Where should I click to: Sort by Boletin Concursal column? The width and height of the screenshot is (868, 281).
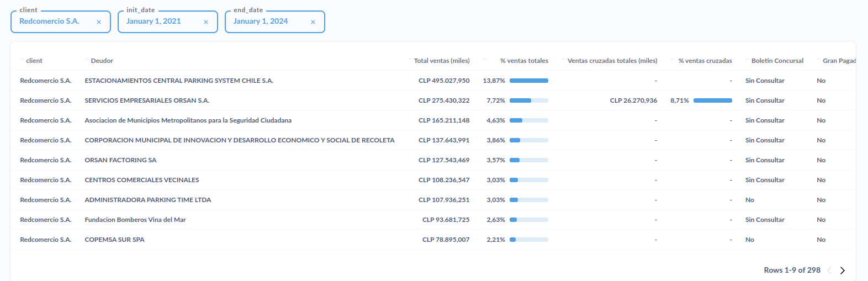pos(777,61)
